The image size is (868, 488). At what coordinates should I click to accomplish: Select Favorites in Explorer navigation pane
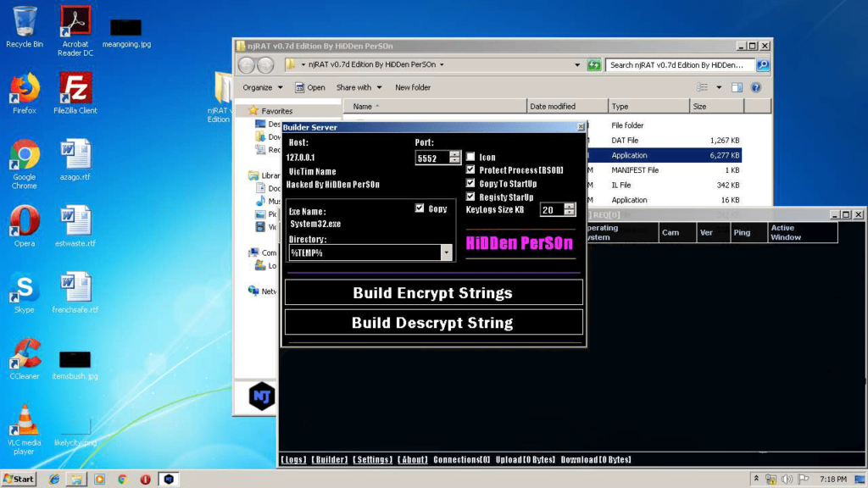(x=277, y=111)
